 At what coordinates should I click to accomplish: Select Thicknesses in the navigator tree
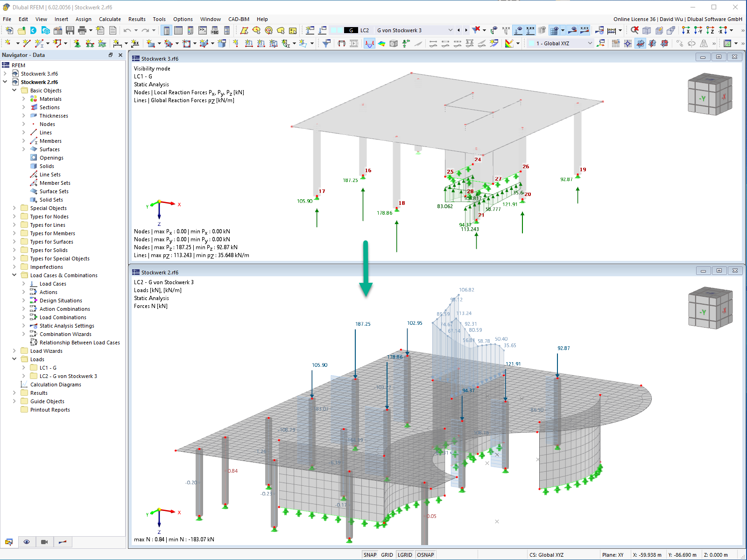click(x=54, y=116)
